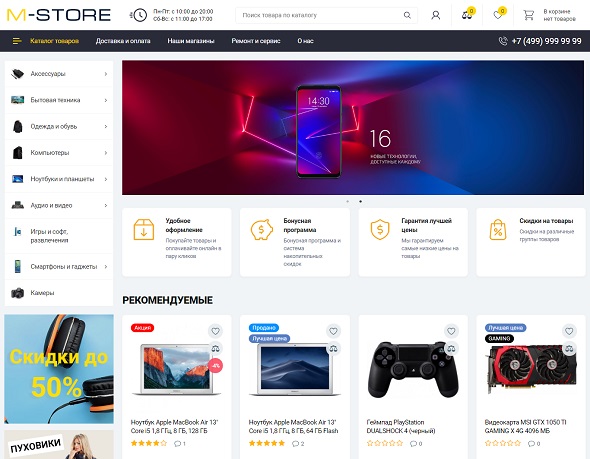
Task: Expand the Компьютеры category arrow
Action: (x=106, y=153)
